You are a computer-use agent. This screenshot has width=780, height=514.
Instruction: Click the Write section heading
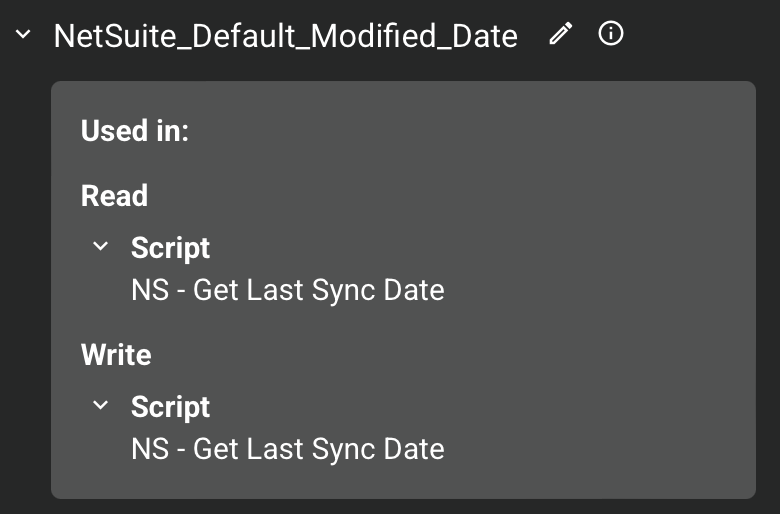(x=116, y=355)
